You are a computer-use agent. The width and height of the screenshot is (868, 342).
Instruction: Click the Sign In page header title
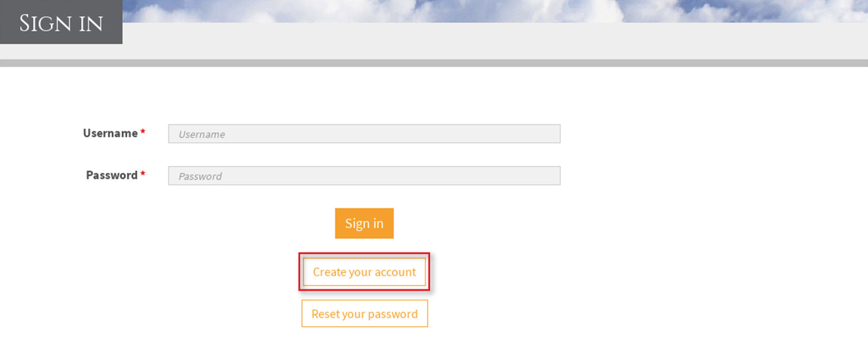click(x=61, y=23)
